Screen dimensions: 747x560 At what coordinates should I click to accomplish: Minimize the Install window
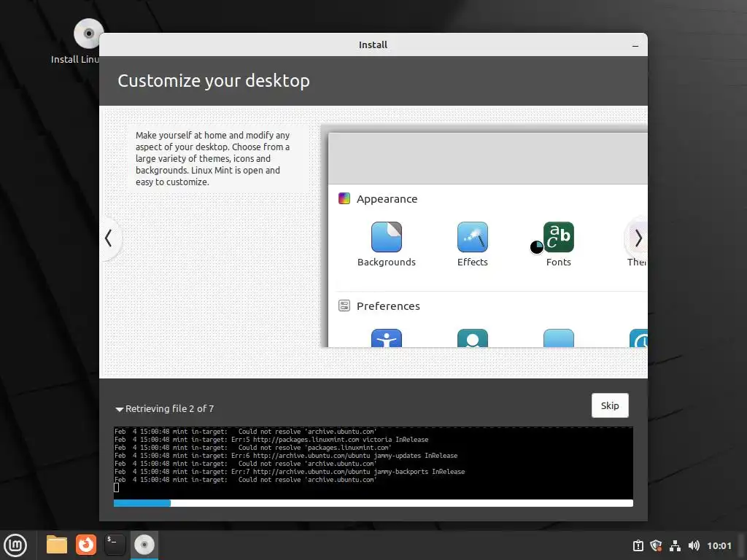(635, 46)
